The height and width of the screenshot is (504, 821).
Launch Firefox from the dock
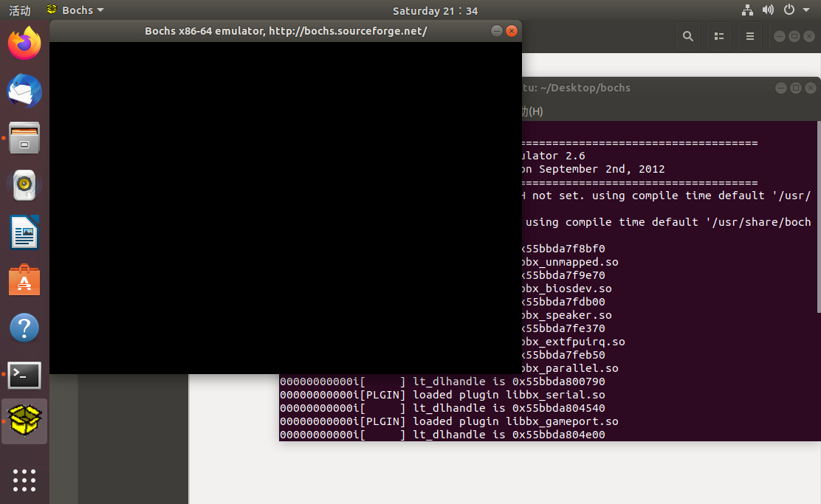coord(24,43)
